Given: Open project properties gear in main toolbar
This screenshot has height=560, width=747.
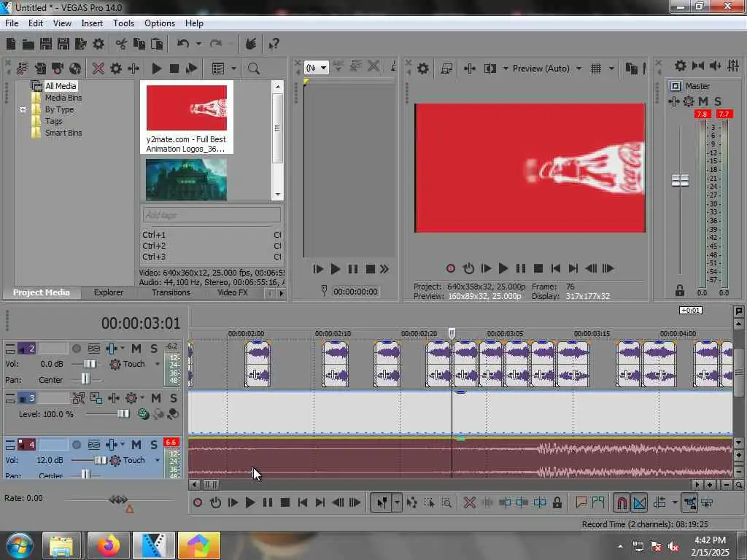Looking at the screenshot, I should coord(98,44).
